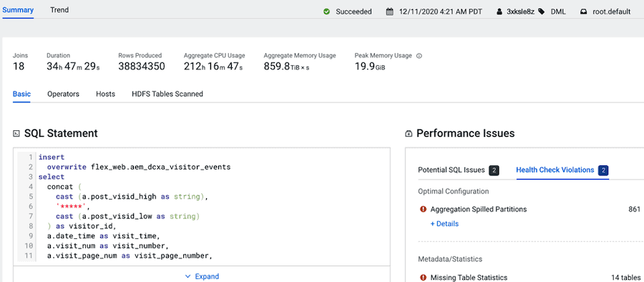Click the tag icon before DML

pos(542,11)
